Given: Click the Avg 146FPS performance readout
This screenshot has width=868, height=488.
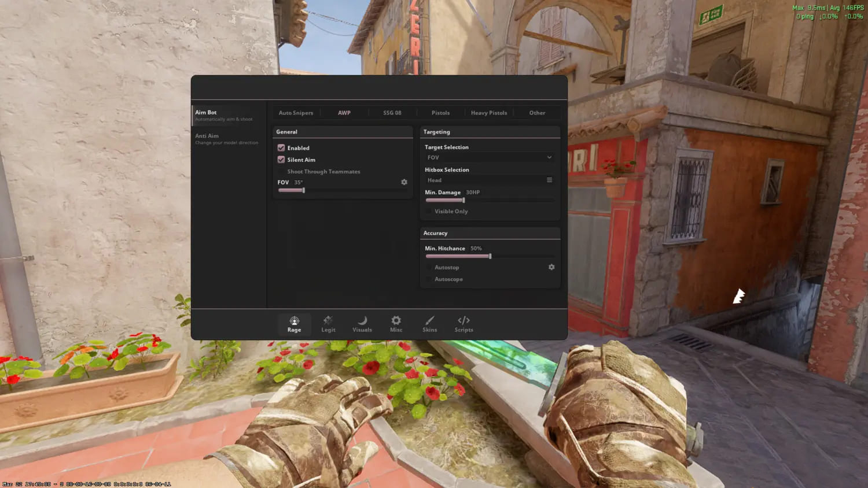Looking at the screenshot, I should (x=847, y=8).
